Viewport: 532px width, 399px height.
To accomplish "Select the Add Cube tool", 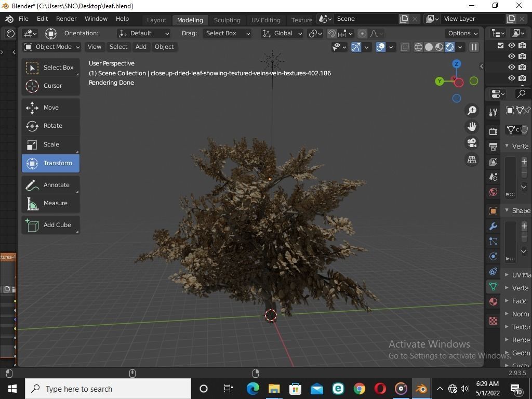I will tap(50, 225).
